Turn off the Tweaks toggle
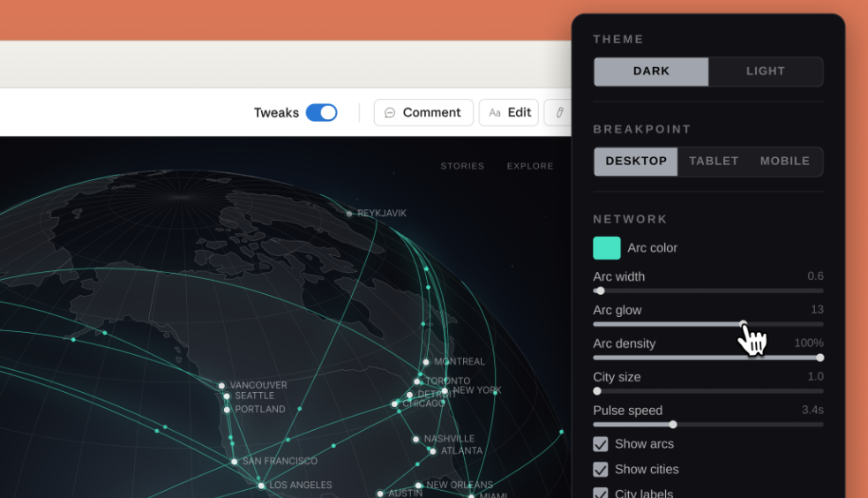868x498 pixels. (321, 113)
